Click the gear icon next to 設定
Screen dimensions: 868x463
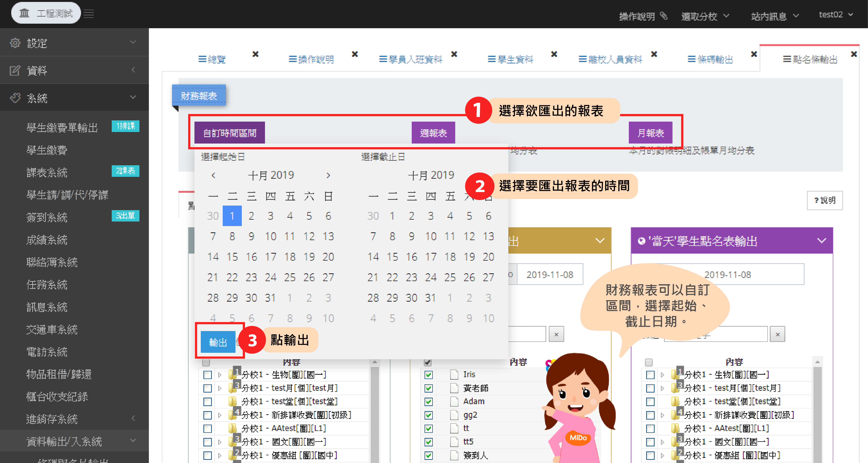pos(15,43)
